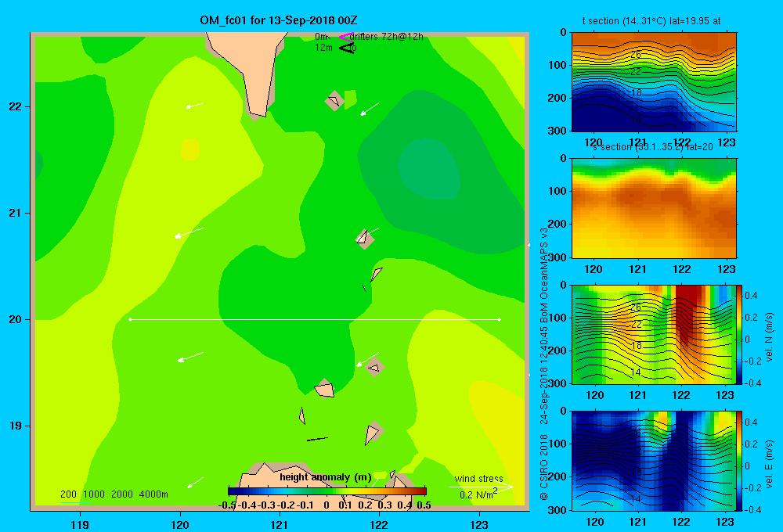Screen dimensions: 783x532
Task: Click the height anomaly colour bar
Action: tap(327, 491)
